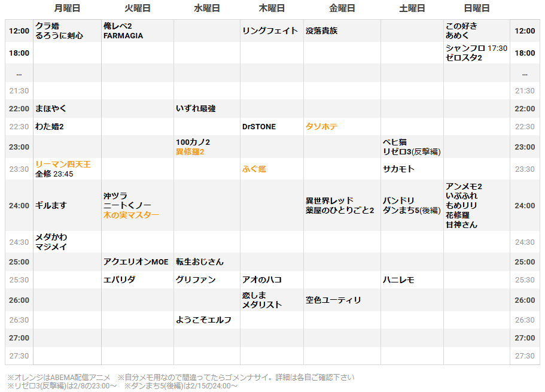
Task: Click the シャンフロ 17:30 entry
Action: 477,48
